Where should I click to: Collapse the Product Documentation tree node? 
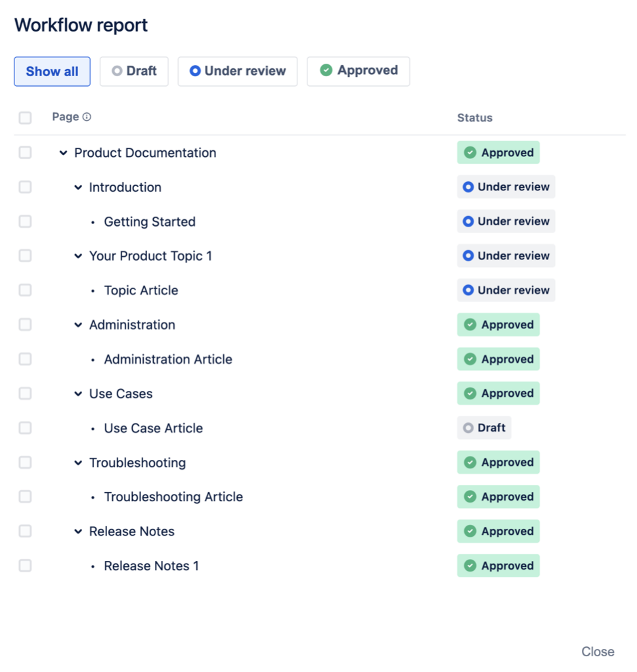pyautogui.click(x=64, y=152)
